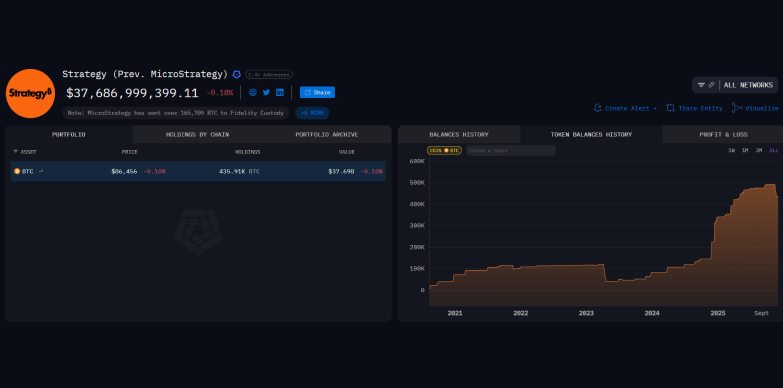Open the Trace Entity link
The height and width of the screenshot is (388, 783).
(700, 108)
